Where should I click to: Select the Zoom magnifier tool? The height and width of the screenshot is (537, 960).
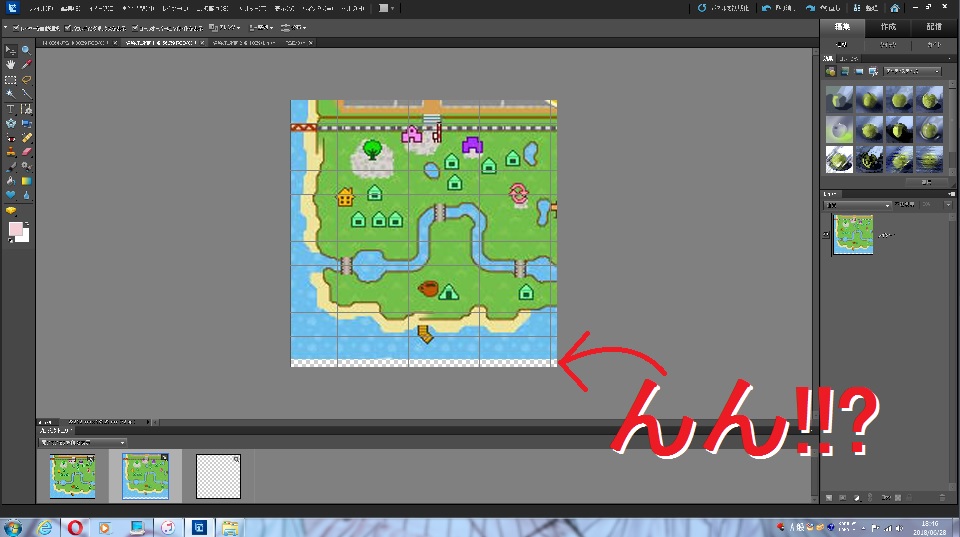pos(26,50)
